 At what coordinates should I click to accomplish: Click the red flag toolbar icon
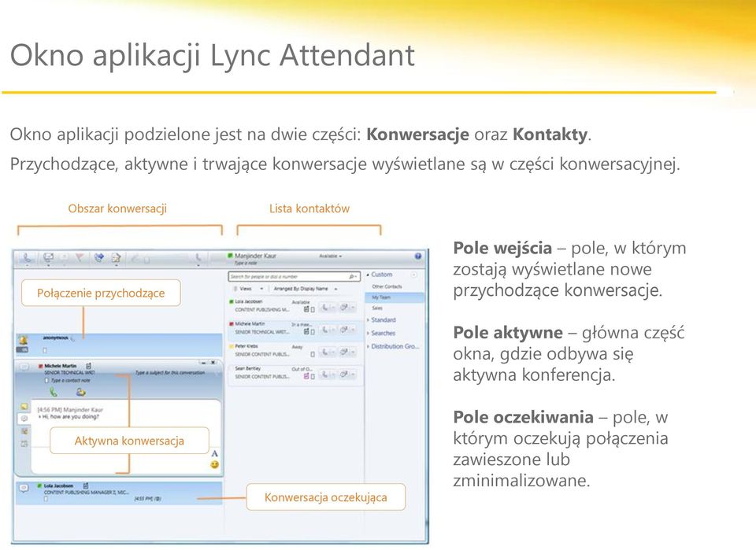[x=80, y=258]
